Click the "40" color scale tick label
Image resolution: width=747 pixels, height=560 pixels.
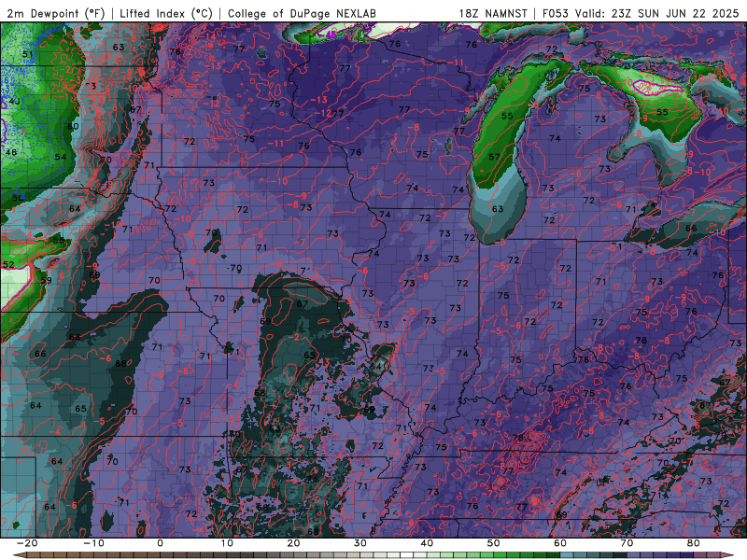(x=427, y=543)
